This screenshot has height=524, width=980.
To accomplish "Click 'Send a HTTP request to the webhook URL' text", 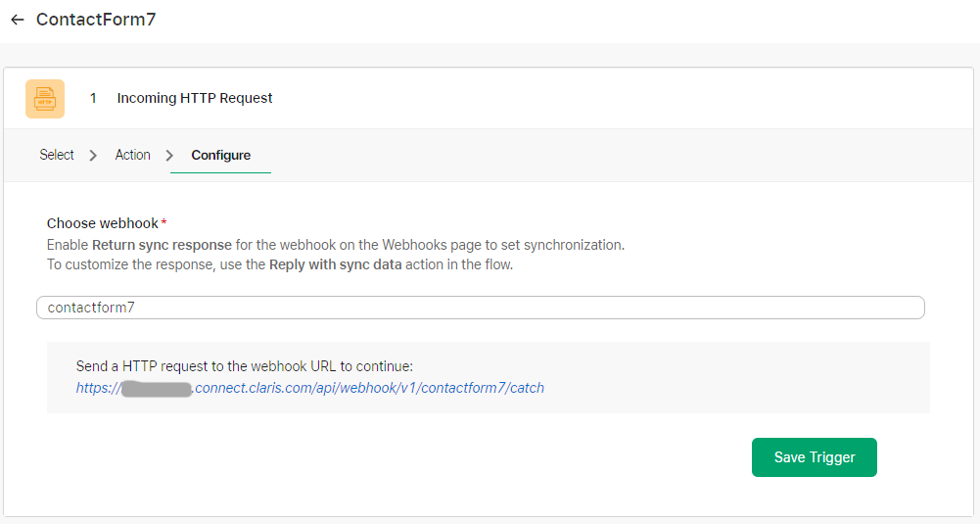I will pyautogui.click(x=245, y=365).
